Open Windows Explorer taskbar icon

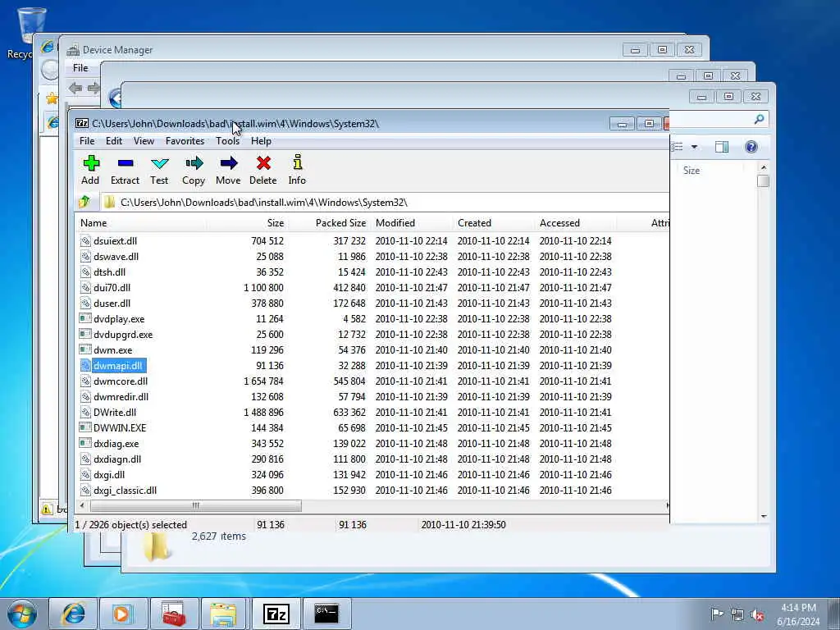pos(223,614)
